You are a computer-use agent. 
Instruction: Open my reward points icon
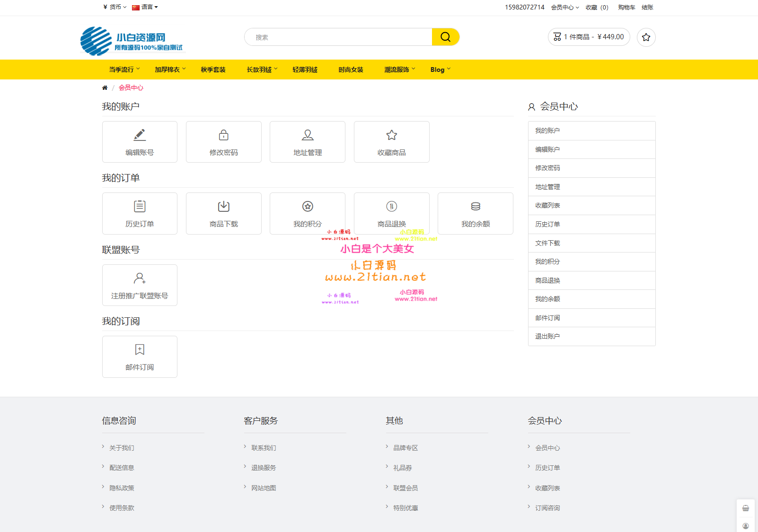pos(308,207)
